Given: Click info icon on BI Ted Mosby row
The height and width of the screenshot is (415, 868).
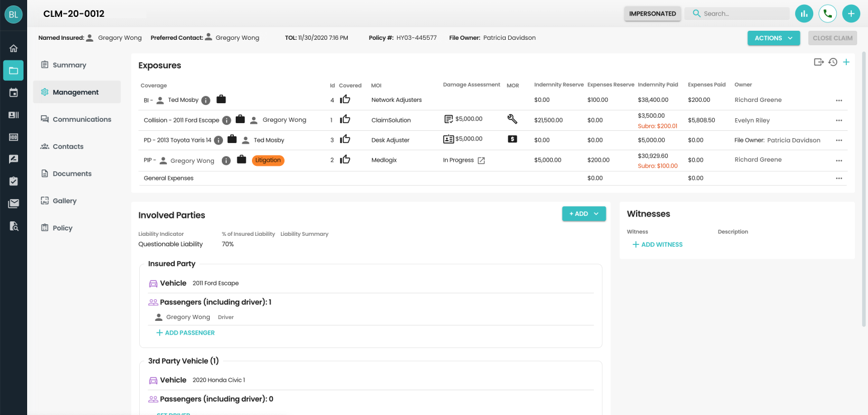Looking at the screenshot, I should point(206,100).
